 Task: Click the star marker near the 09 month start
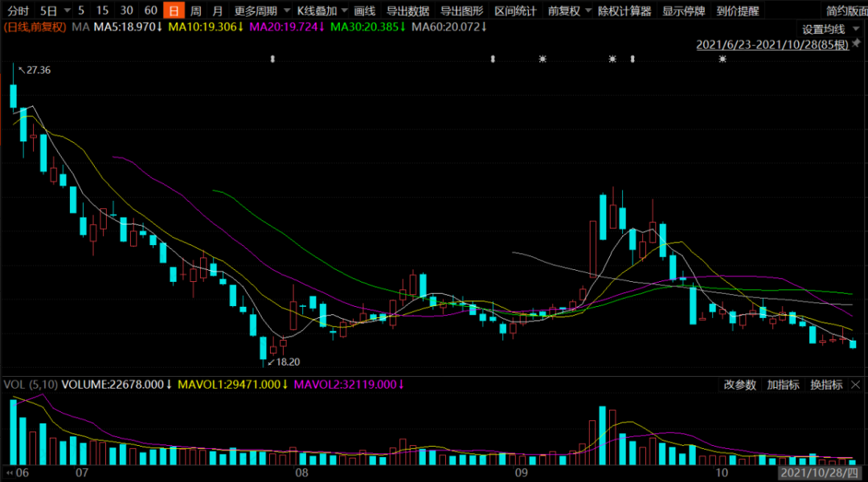(542, 59)
